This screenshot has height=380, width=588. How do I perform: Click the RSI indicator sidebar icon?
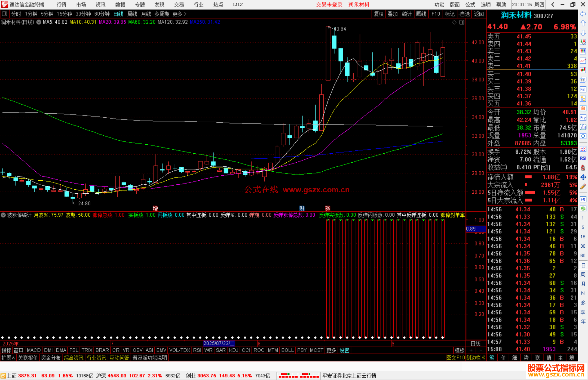(x=583, y=158)
